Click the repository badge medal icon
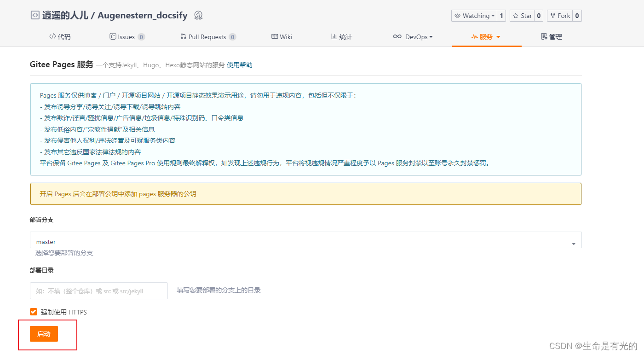644x355 pixels. tap(198, 15)
